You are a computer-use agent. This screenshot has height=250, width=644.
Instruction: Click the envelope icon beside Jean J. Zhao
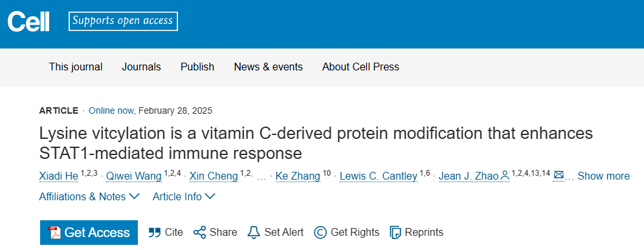tap(559, 176)
